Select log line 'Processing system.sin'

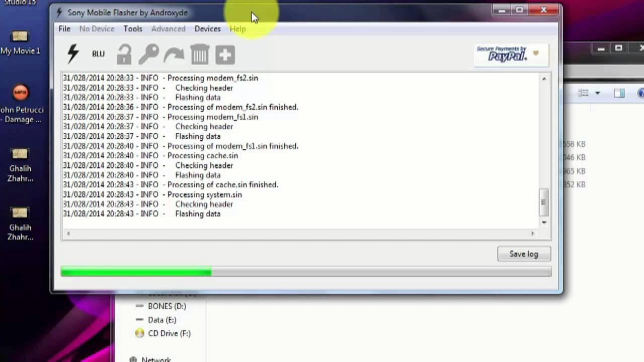point(152,195)
